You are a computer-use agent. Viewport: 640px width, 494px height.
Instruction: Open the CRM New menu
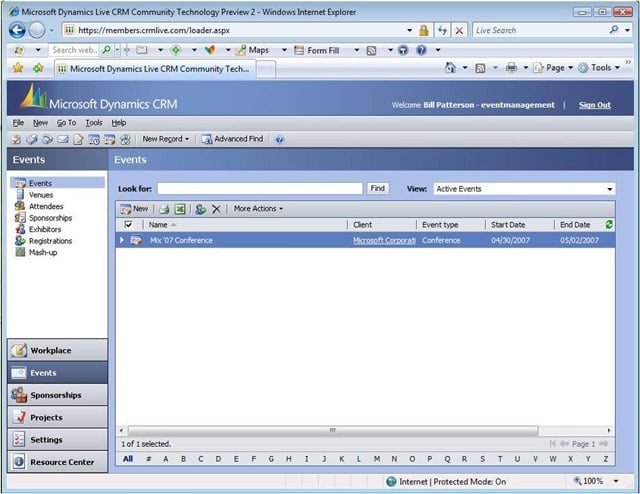pyautogui.click(x=40, y=122)
